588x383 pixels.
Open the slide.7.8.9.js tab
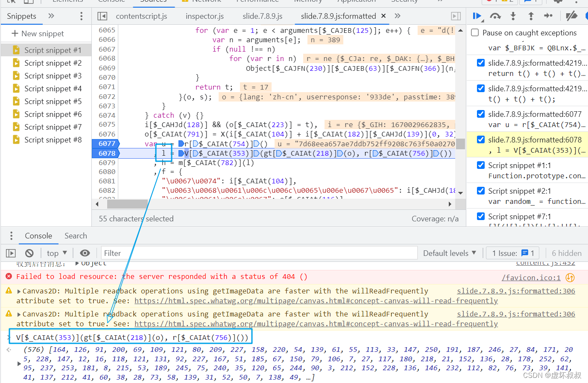coord(262,16)
